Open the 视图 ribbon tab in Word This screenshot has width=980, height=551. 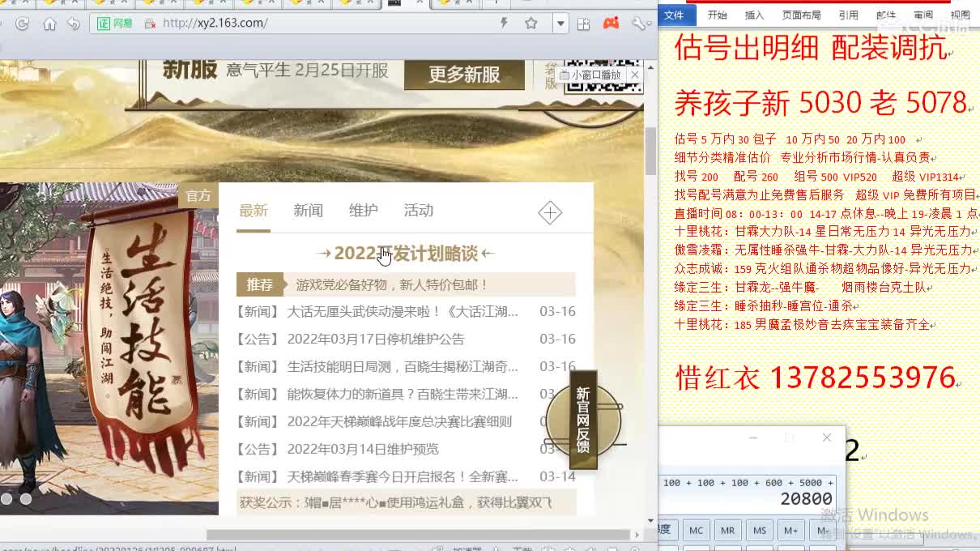(961, 15)
